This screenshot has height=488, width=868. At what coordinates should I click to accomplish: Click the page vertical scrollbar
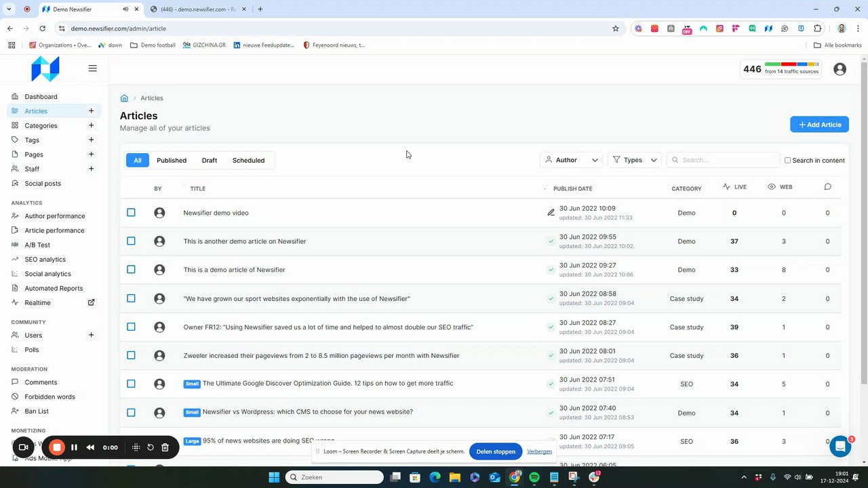(x=864, y=224)
